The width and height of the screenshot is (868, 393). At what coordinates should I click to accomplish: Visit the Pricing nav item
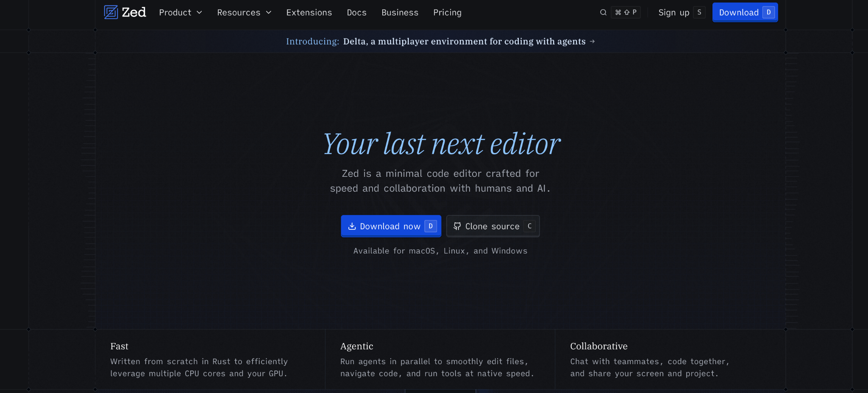click(x=447, y=13)
